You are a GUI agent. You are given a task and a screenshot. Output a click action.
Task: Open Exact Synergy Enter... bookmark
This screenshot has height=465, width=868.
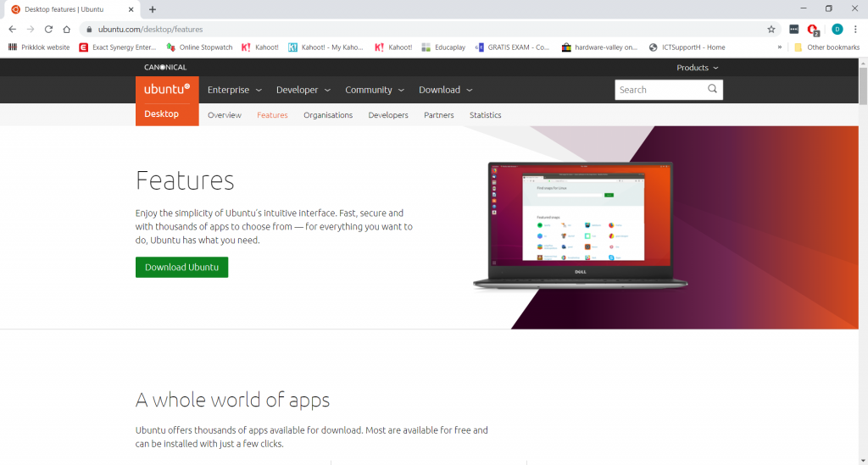pyautogui.click(x=118, y=47)
